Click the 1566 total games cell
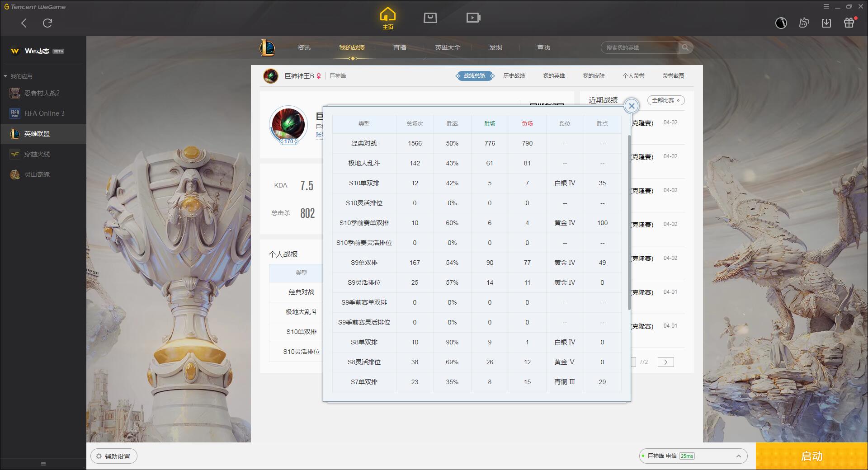The height and width of the screenshot is (470, 868). tap(415, 143)
